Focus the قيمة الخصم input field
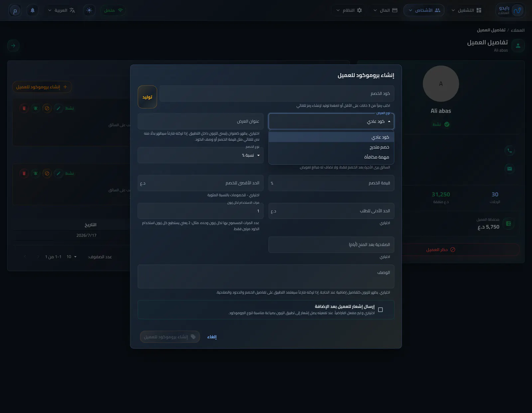This screenshot has height=413, width=532. (331, 183)
